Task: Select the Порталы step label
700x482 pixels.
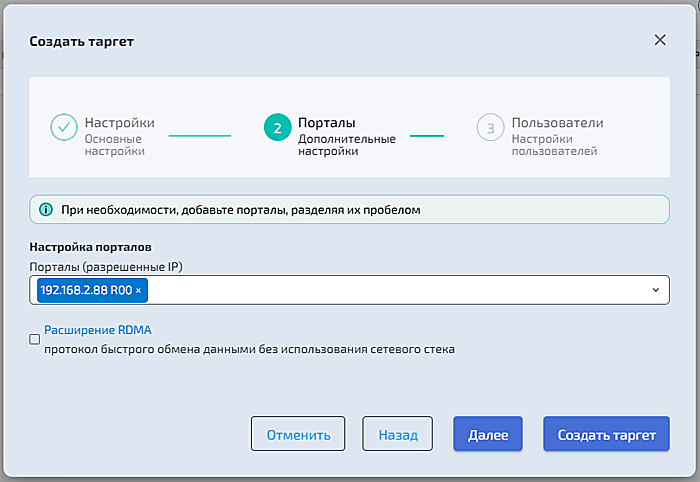Action: click(327, 123)
